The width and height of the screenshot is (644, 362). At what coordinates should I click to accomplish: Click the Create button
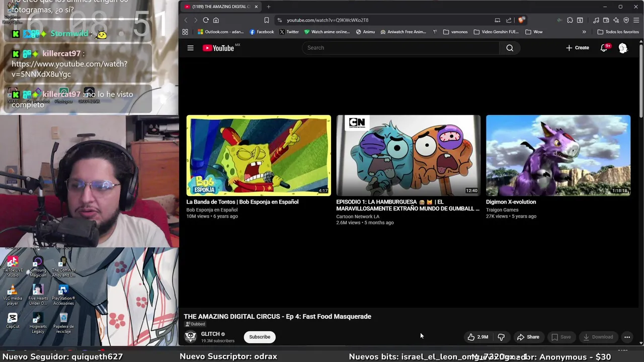[x=577, y=48]
